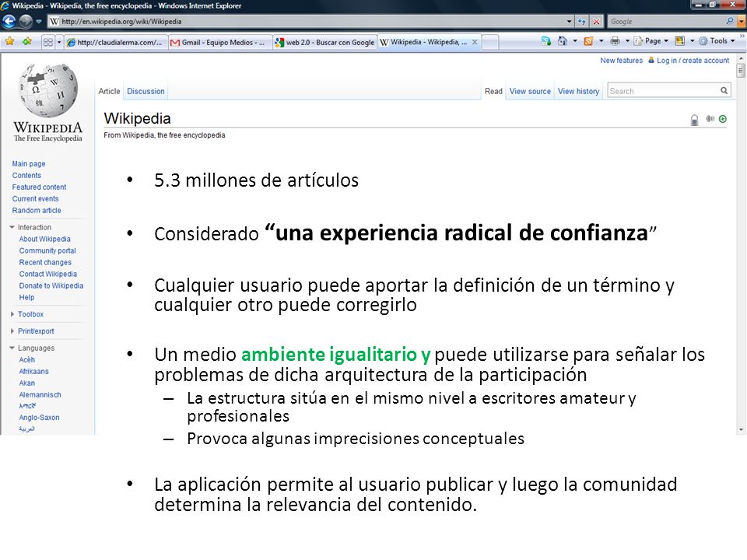The height and width of the screenshot is (560, 747).
Task: Expand the Print/export sidebar section
Action: pos(33,331)
